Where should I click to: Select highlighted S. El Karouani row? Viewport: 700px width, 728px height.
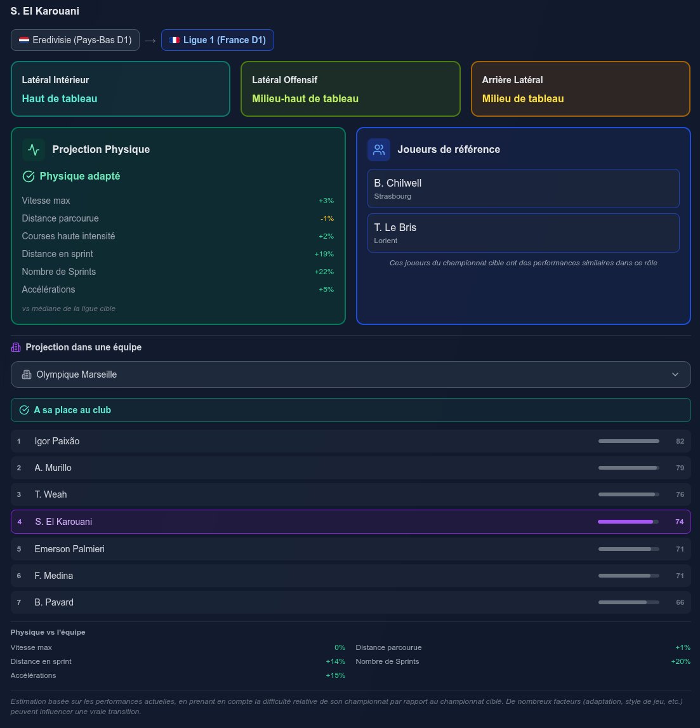pos(350,522)
